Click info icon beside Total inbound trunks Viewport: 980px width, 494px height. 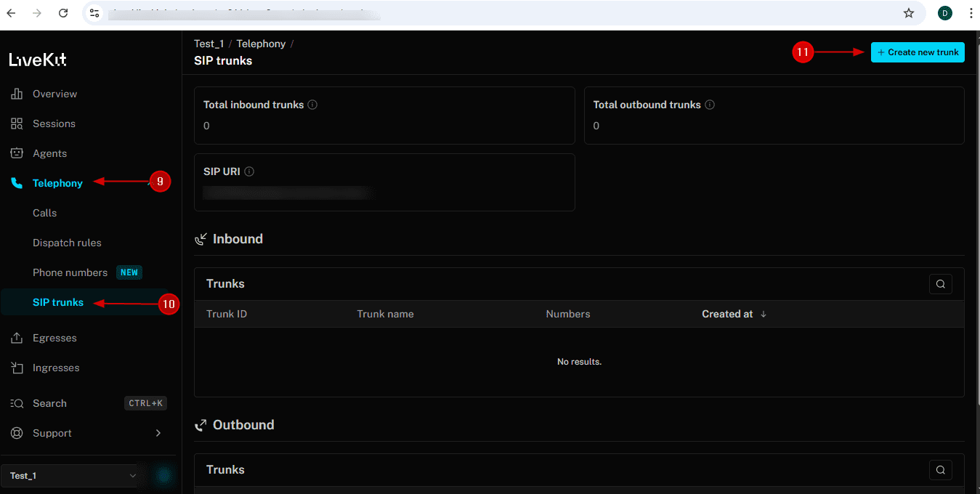312,105
